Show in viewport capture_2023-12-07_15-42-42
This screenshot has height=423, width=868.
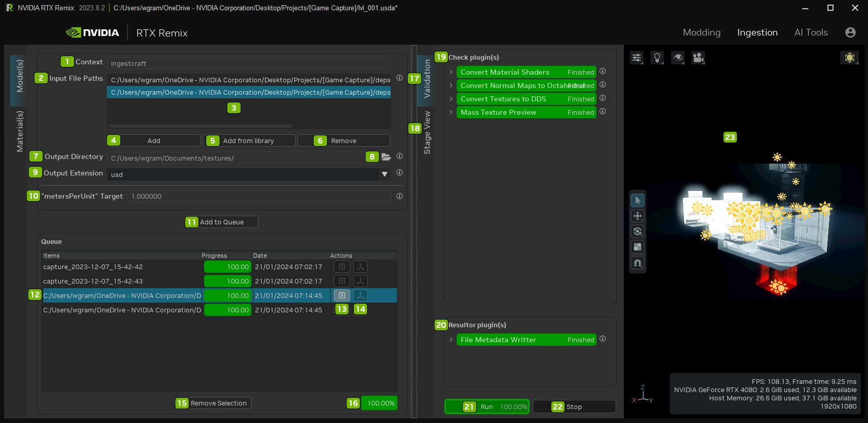(x=360, y=267)
